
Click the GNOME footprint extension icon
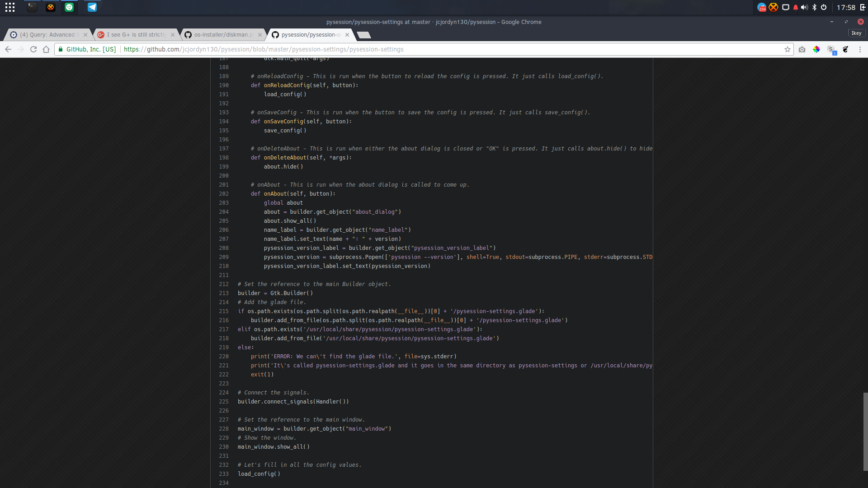click(x=845, y=49)
